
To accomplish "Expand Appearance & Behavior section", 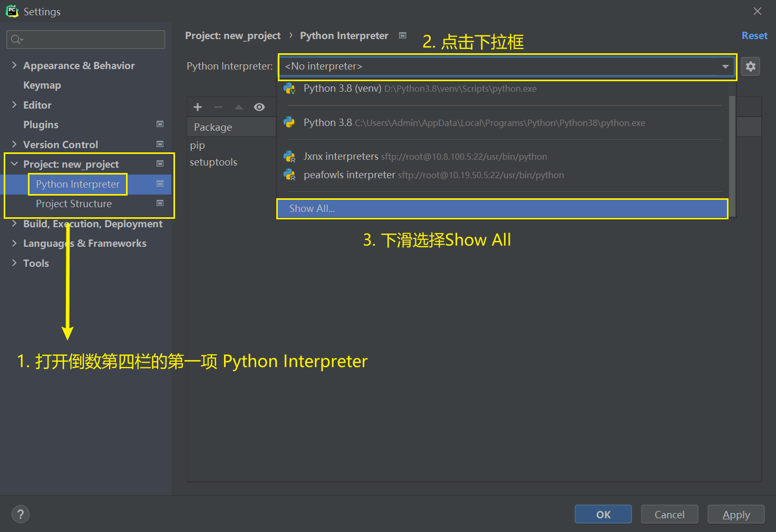I will click(x=14, y=65).
